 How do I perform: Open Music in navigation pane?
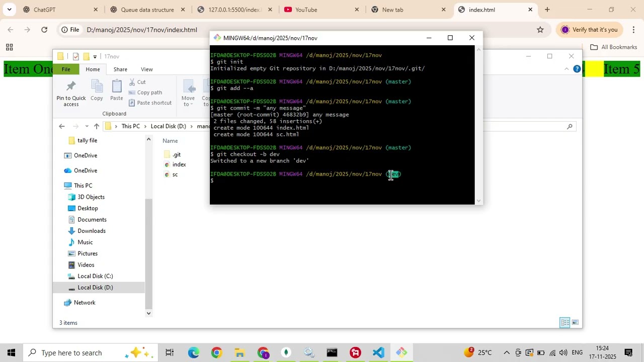pyautogui.click(x=85, y=242)
